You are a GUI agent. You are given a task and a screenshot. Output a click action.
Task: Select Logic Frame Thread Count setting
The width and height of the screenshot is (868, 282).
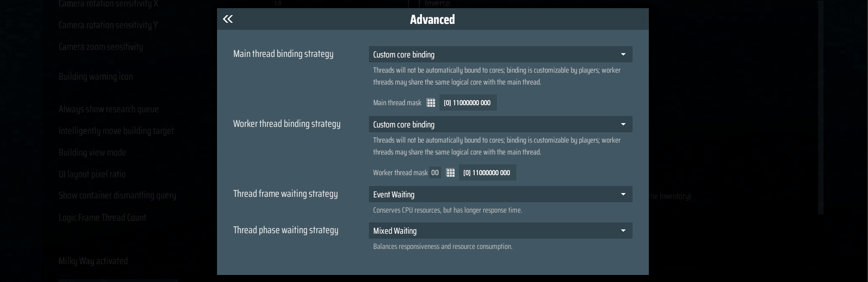103,217
